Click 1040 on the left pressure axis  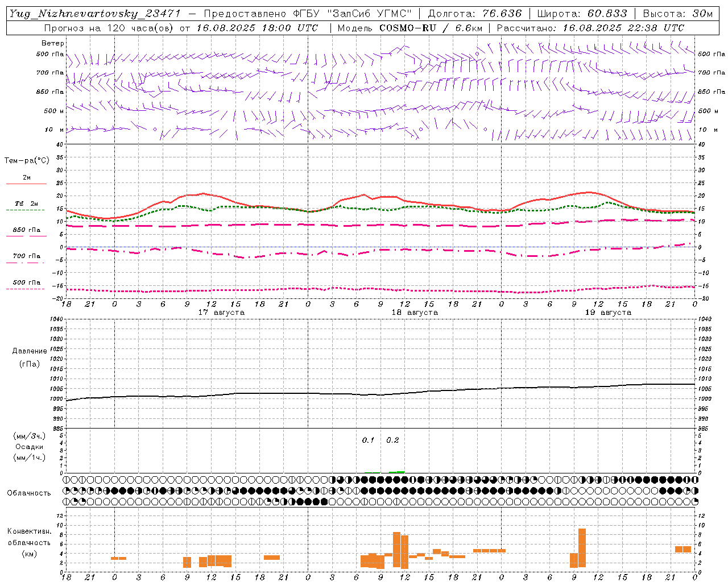coord(56,319)
